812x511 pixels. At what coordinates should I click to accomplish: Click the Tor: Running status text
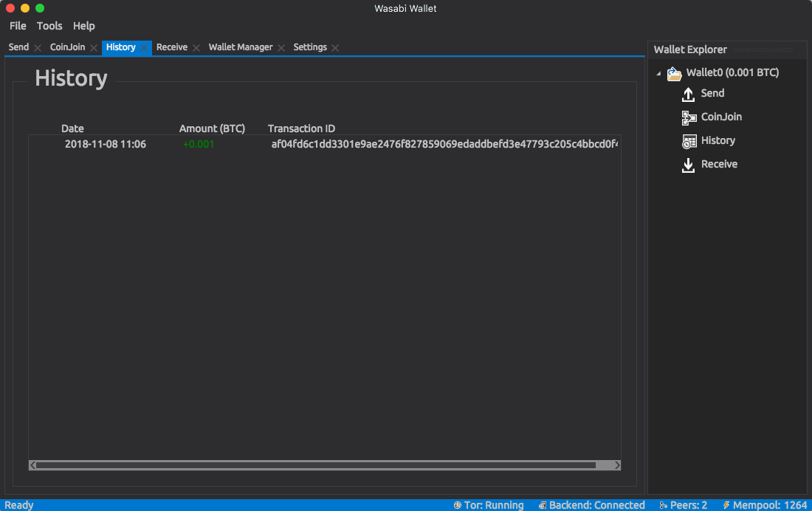tap(494, 505)
